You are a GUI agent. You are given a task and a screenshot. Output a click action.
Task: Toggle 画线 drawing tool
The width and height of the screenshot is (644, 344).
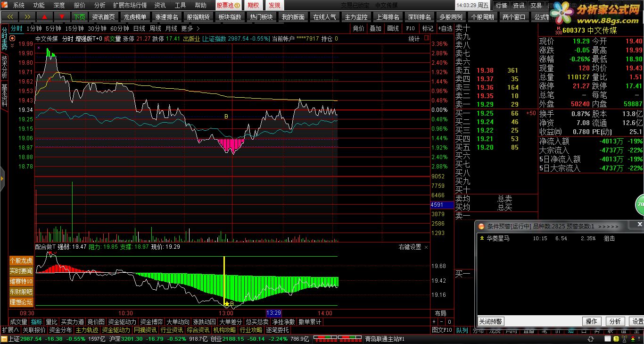pyautogui.click(x=393, y=28)
